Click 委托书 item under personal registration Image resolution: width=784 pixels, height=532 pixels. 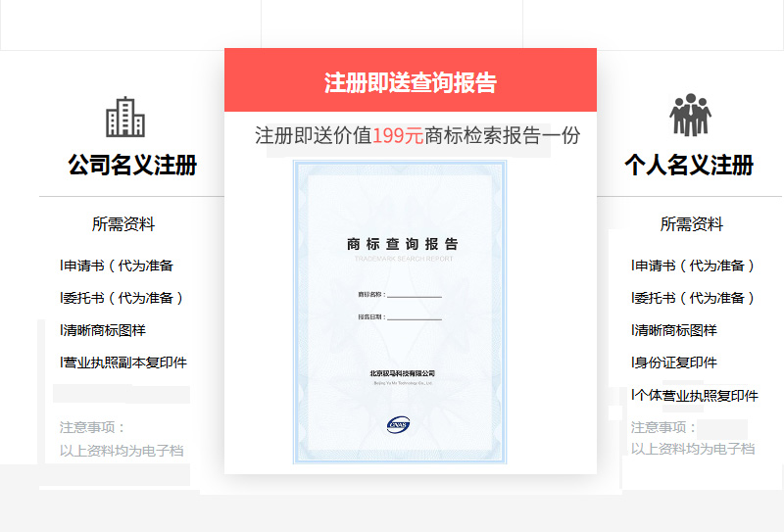point(694,298)
